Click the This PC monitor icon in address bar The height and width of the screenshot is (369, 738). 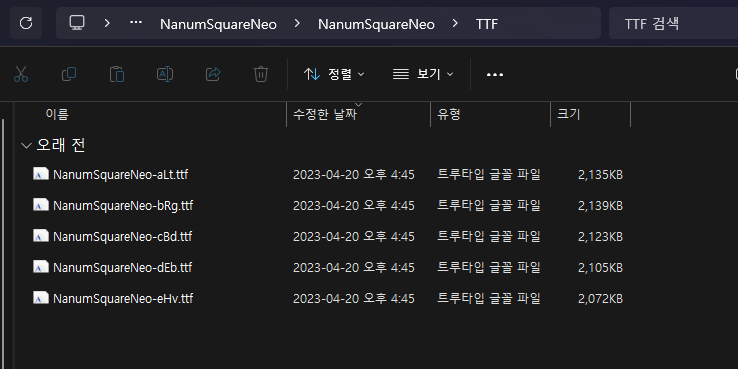click(x=77, y=23)
